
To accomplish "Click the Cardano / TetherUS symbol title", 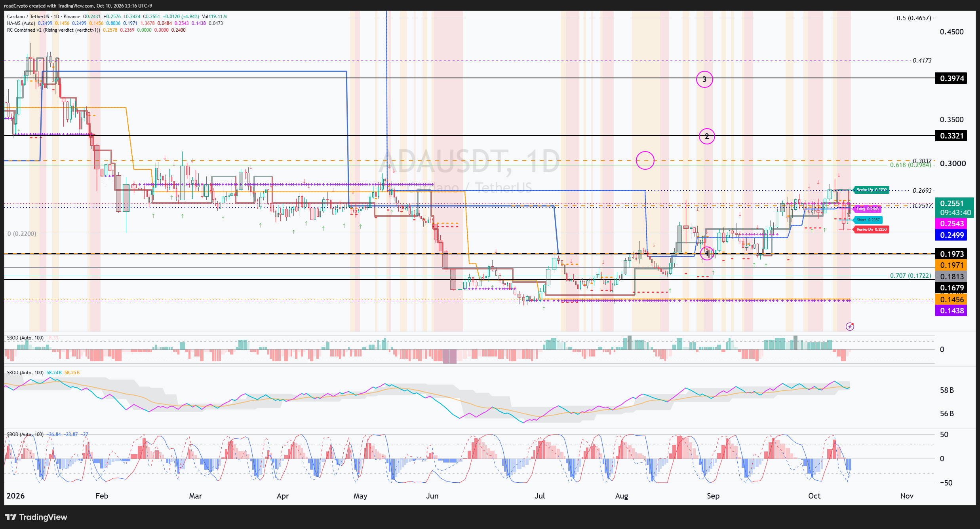I will (28, 17).
